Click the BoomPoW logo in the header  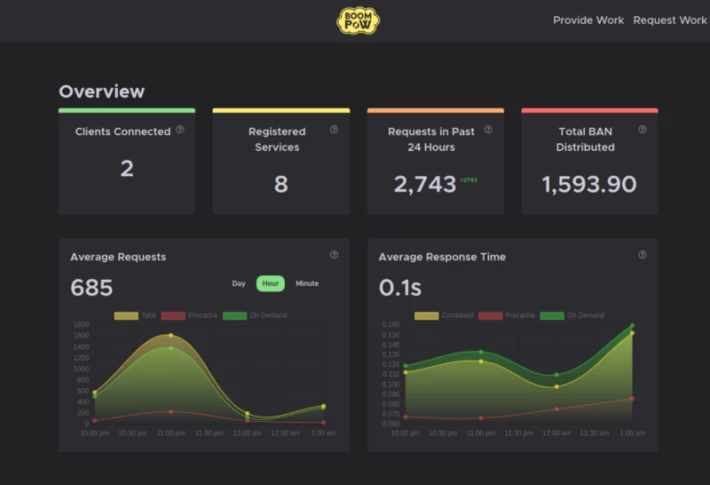tap(358, 21)
